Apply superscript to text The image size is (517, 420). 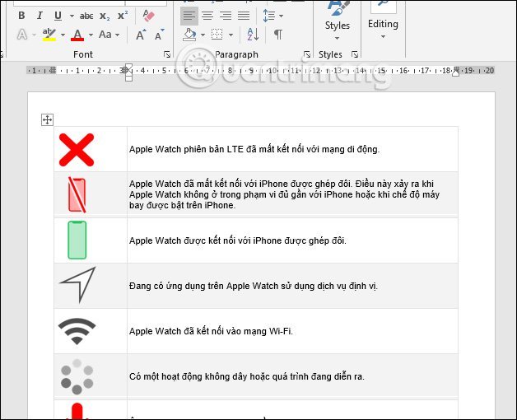coord(122,16)
